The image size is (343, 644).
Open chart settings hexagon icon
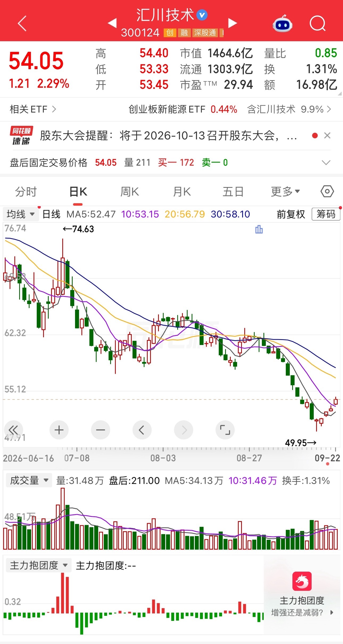click(x=327, y=191)
